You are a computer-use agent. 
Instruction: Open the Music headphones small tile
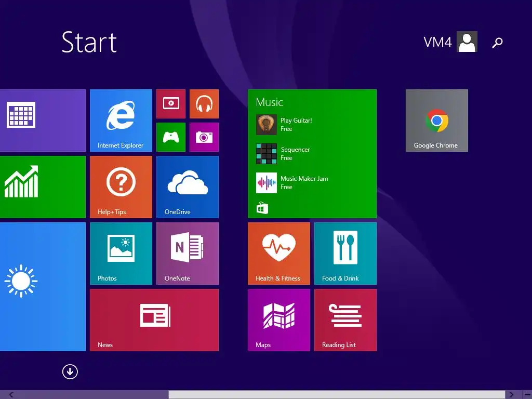pyautogui.click(x=204, y=104)
